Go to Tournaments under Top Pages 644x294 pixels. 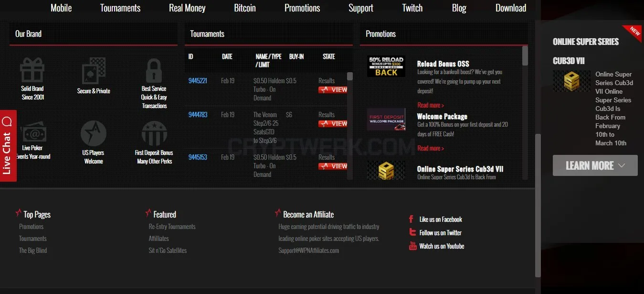coord(33,239)
